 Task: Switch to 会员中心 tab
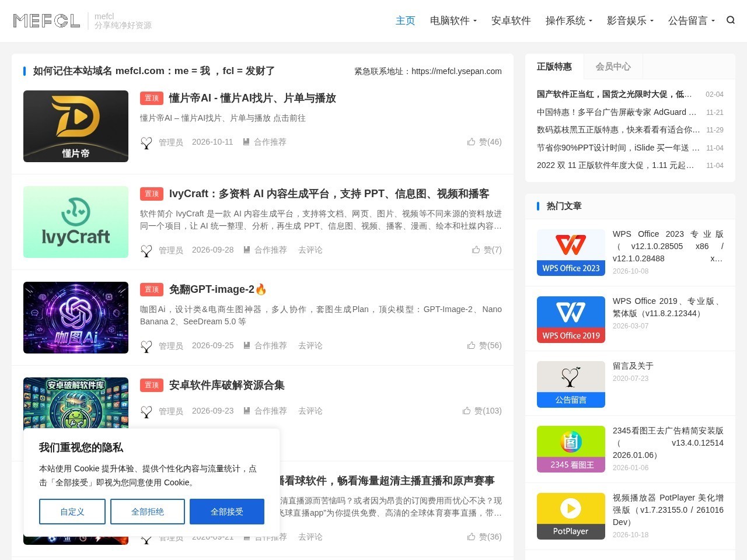tap(613, 66)
